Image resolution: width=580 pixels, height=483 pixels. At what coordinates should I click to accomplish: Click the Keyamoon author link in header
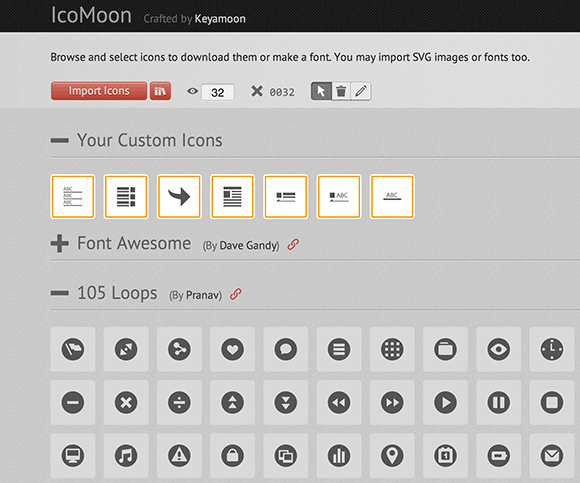pyautogui.click(x=220, y=18)
